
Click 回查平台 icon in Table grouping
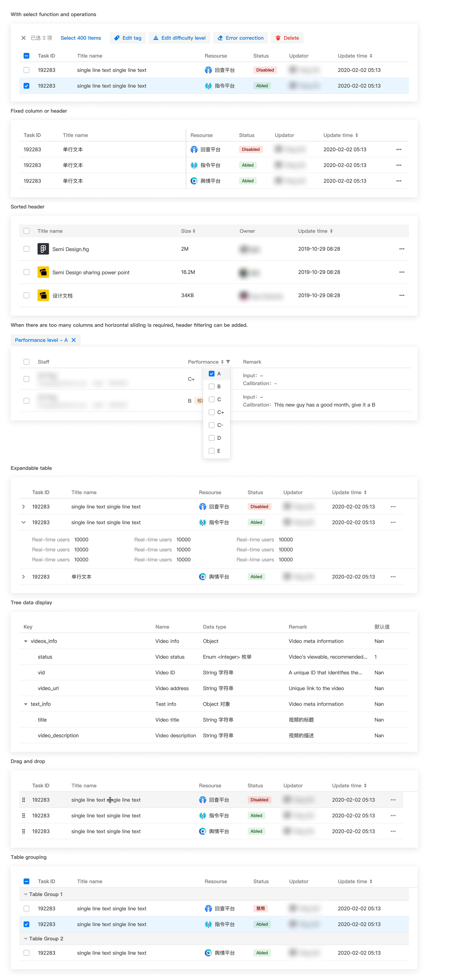click(208, 909)
